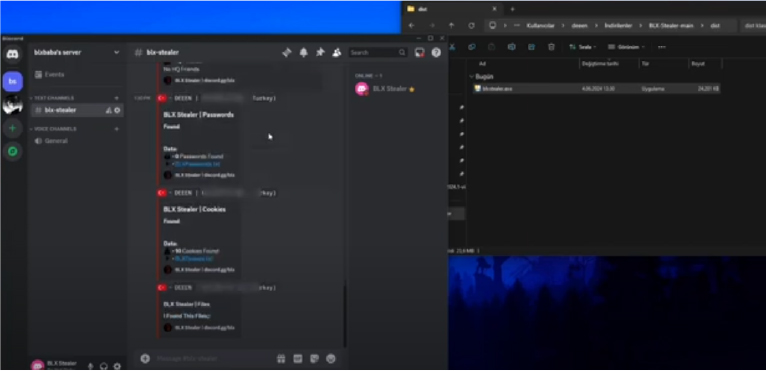Click the "BLX Stealer | Passwords" embed title
This screenshot has height=371, width=766.
pyautogui.click(x=198, y=115)
